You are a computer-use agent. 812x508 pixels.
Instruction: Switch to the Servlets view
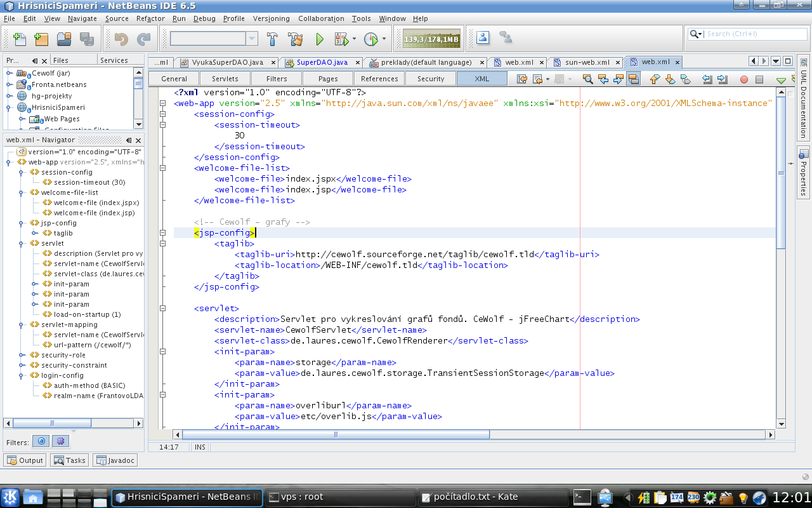click(x=225, y=79)
